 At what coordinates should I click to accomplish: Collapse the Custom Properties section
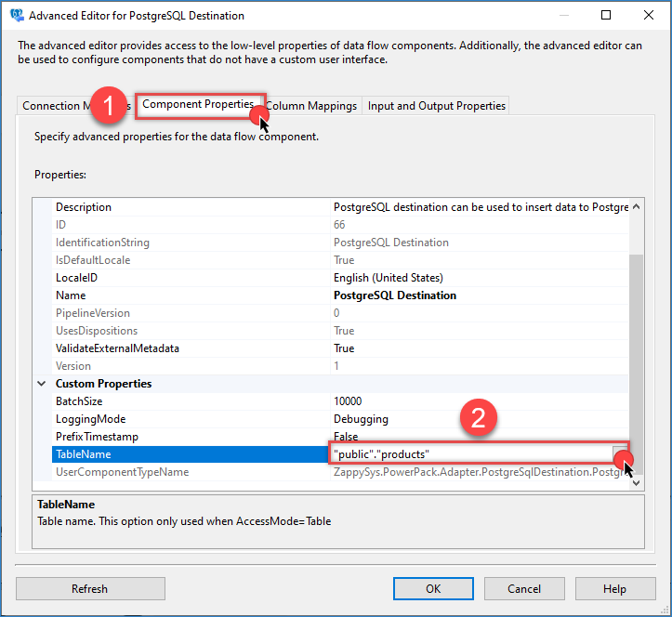(x=42, y=384)
